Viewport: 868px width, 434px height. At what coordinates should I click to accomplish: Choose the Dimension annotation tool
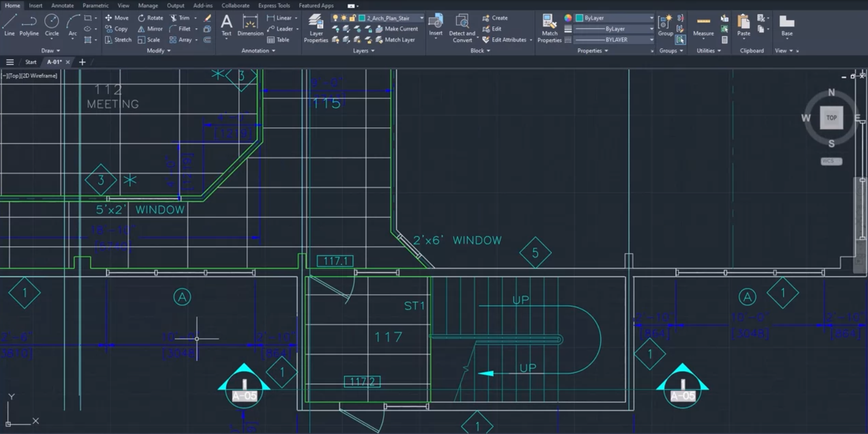250,25
